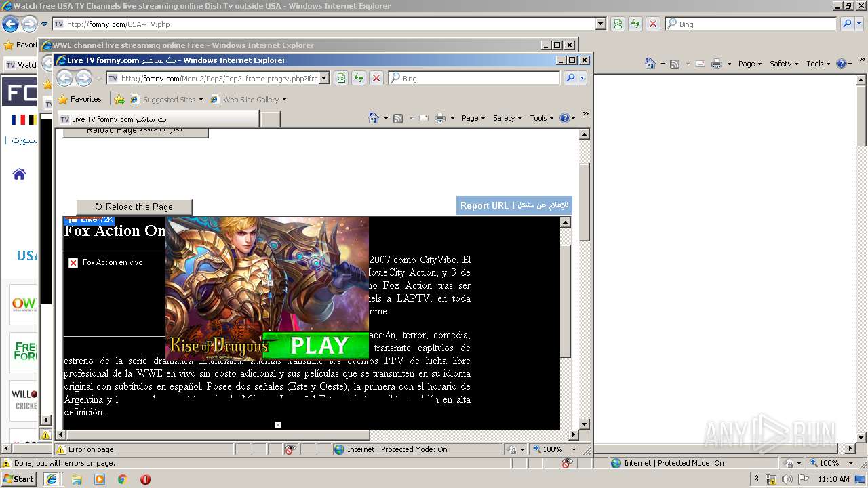Screen dimensions: 868x488
Task: Open Web Slice Gallery dropdown
Action: 248,99
